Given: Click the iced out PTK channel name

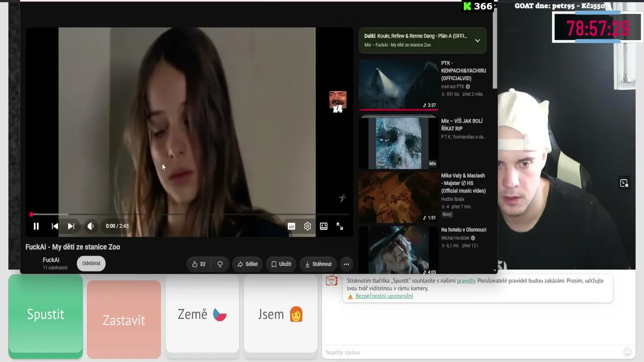Looking at the screenshot, I should point(453,86).
